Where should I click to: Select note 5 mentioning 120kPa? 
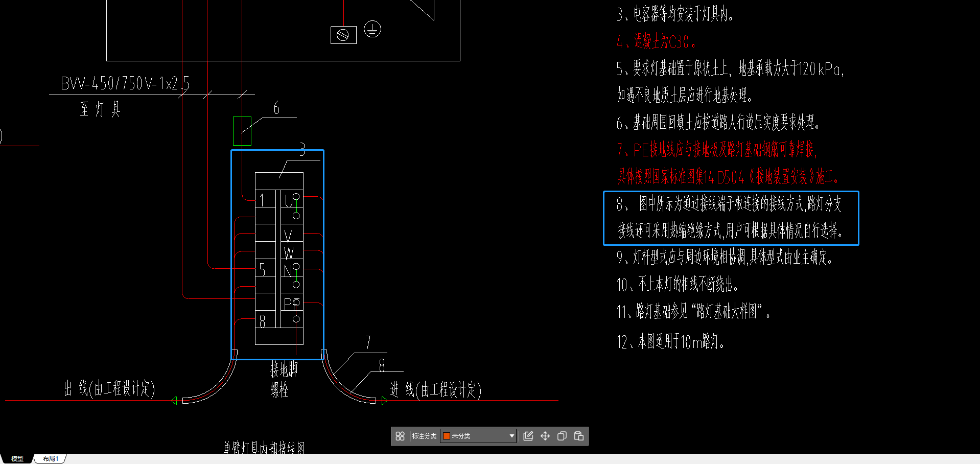[730, 68]
